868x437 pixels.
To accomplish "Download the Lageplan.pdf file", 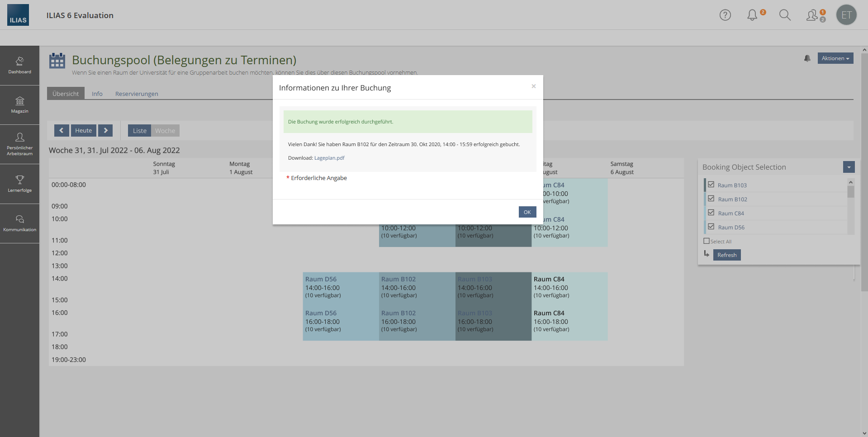I will (x=329, y=158).
